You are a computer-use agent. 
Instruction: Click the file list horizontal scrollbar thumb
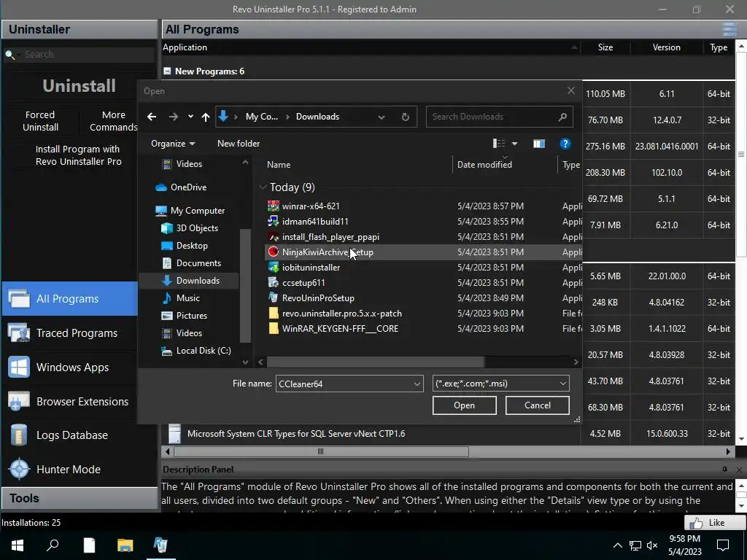pos(376,362)
